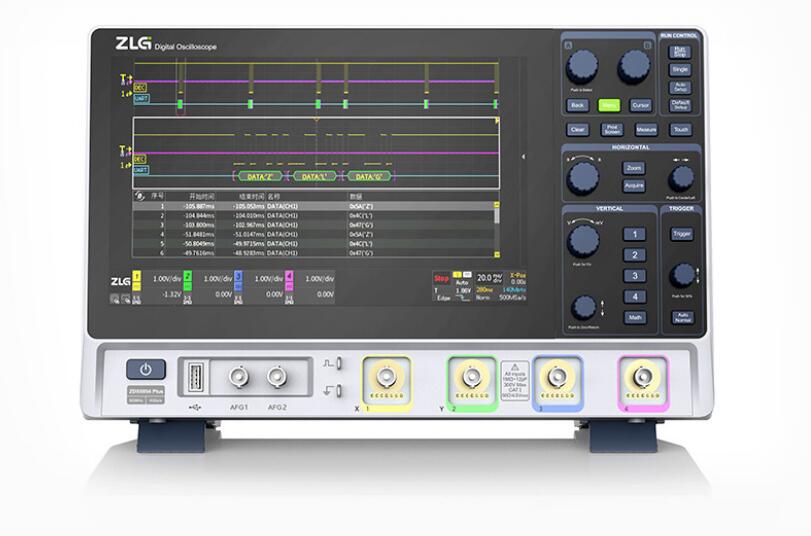Select decode table row 2 with -104.844ms
Image resolution: width=811 pixels, height=536 pixels.
click(313, 215)
